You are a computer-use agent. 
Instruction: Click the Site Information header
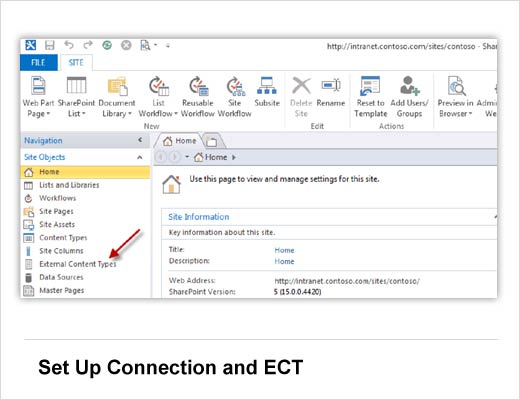[199, 217]
